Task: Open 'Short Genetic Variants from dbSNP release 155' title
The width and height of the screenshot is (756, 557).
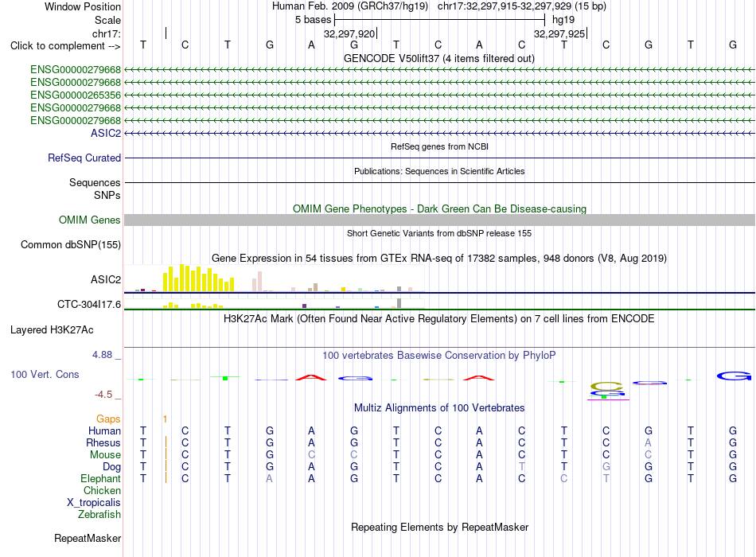Action: tap(439, 233)
